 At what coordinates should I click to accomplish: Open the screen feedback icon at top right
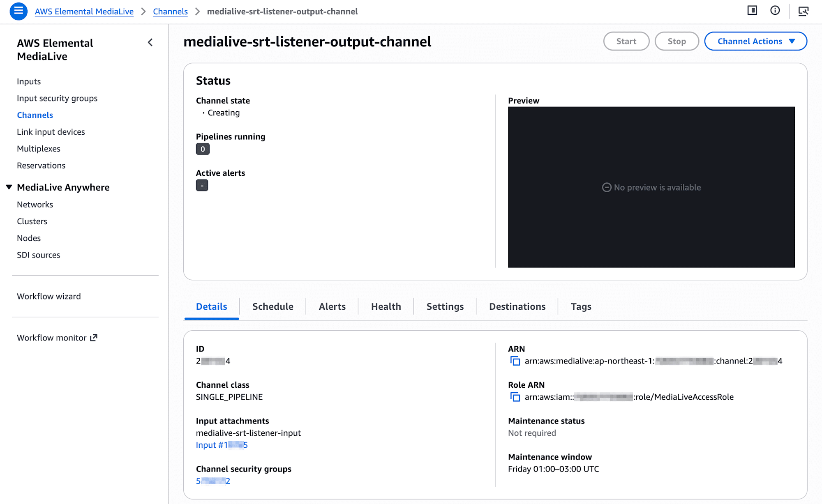click(804, 11)
